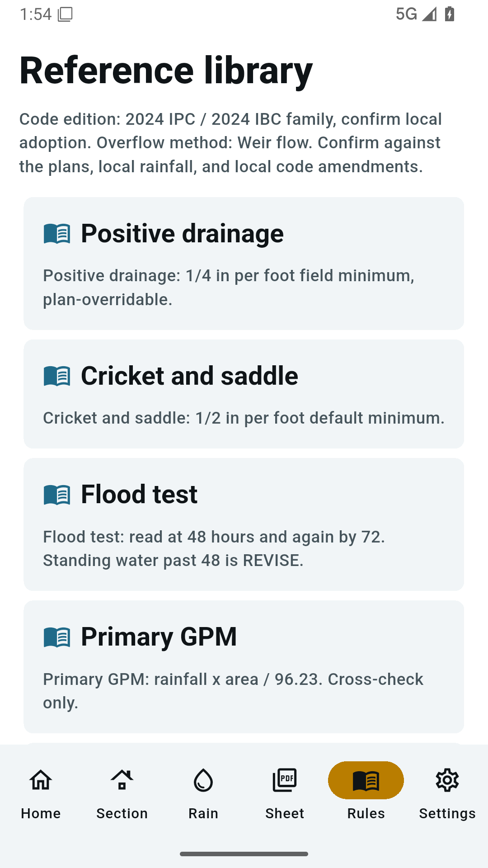Tap the bottom navigation gesture handle
Image resolution: width=488 pixels, height=868 pixels.
(x=244, y=854)
